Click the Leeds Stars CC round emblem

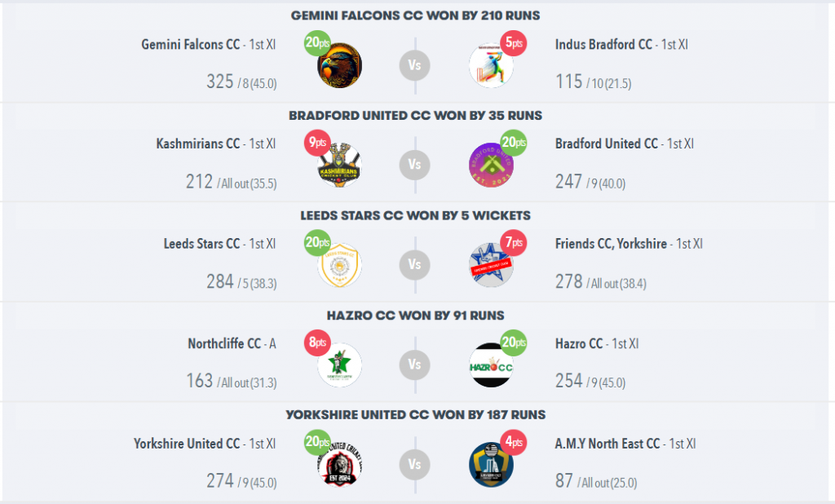[340, 265]
